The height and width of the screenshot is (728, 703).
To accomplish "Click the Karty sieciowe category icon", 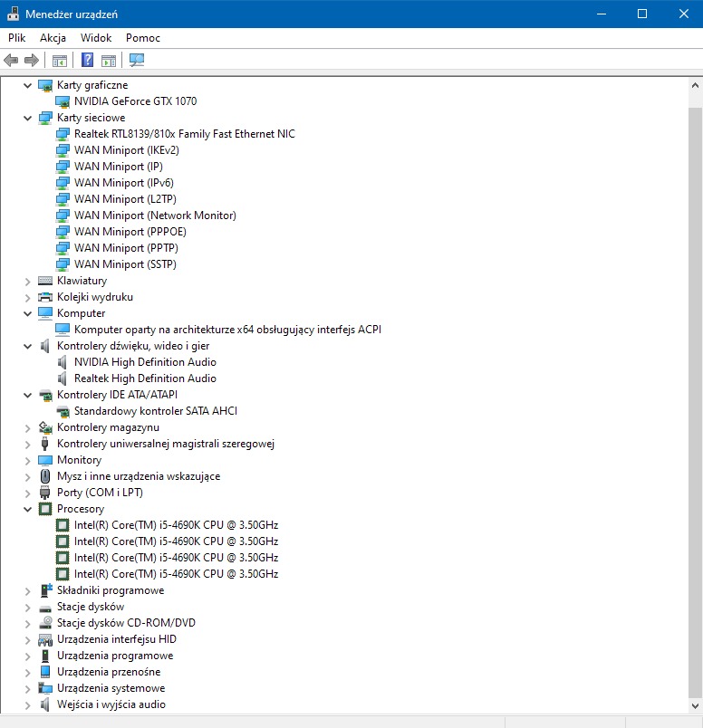I will click(45, 118).
